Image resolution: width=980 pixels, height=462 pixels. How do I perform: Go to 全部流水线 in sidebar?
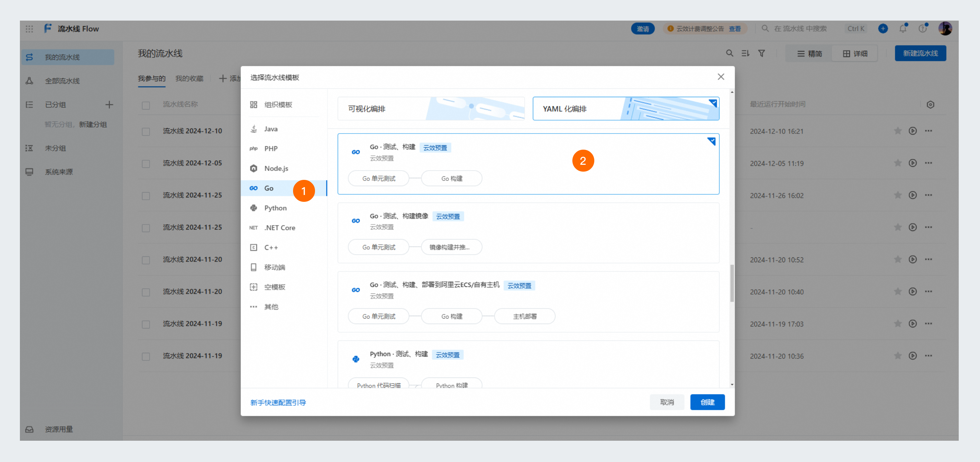[x=68, y=81]
